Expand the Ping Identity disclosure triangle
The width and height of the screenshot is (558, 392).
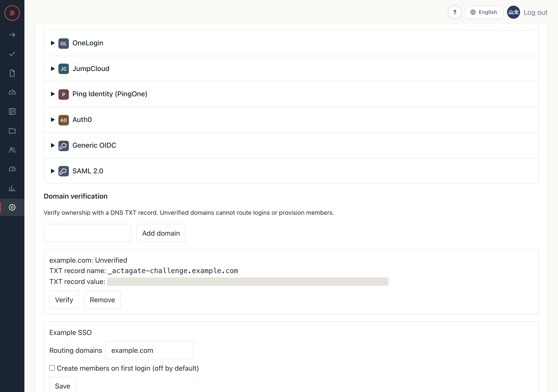pyautogui.click(x=53, y=94)
